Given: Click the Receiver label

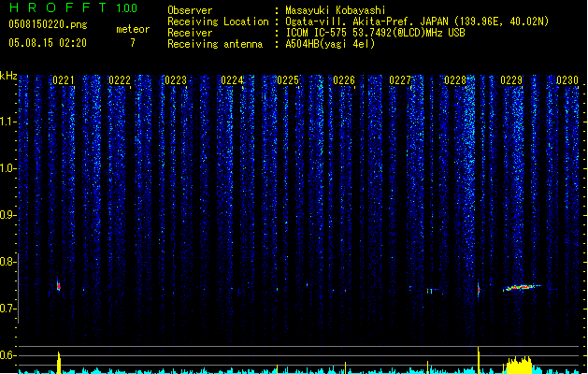Looking at the screenshot, I should coord(190,33).
